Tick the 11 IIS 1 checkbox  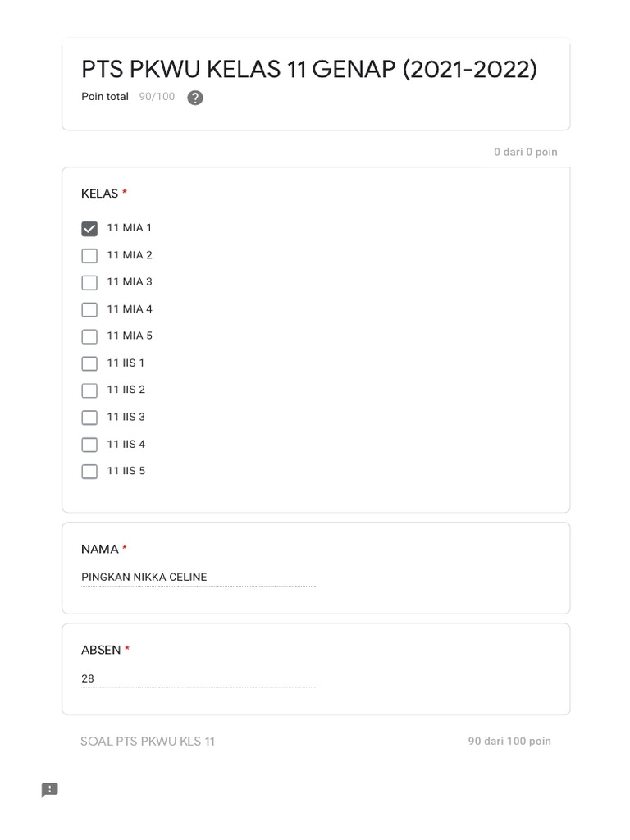coord(89,363)
